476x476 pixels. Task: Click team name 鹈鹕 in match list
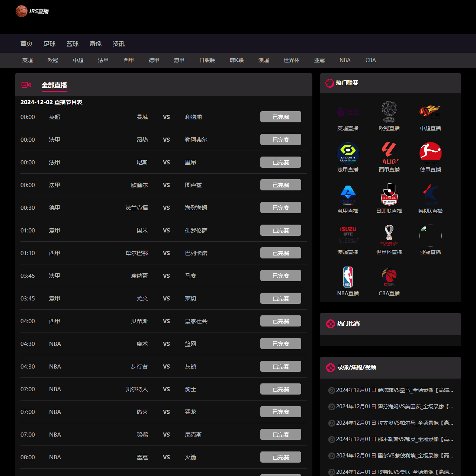point(142,435)
